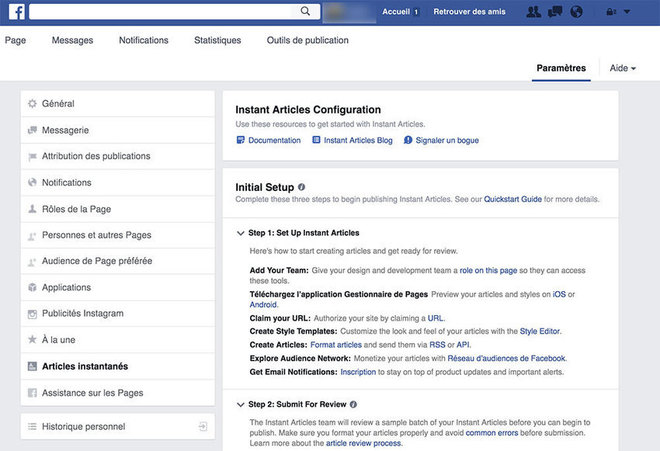
Task: Collapse Step 2: Submit For Review
Action: pos(240,404)
